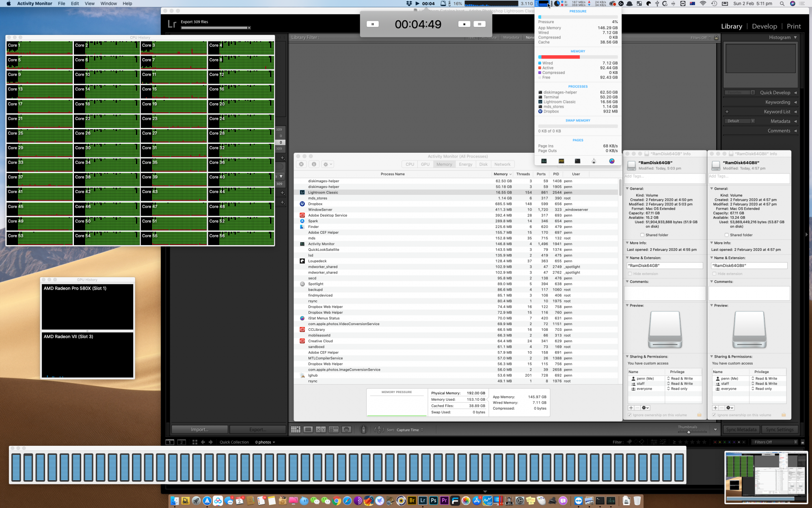The image size is (812, 508).
Task: Click the main window 1 display button
Action: coord(170,442)
